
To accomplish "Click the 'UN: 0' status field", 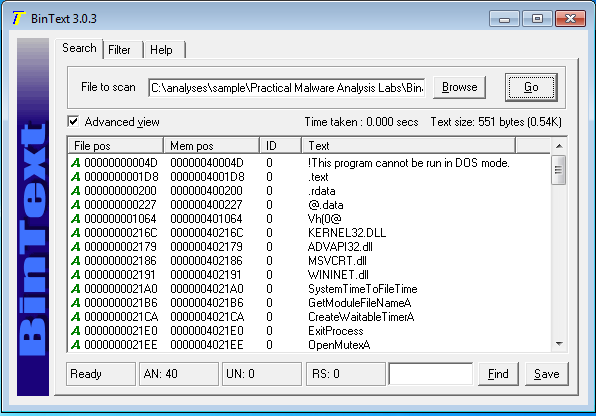I will click(262, 374).
